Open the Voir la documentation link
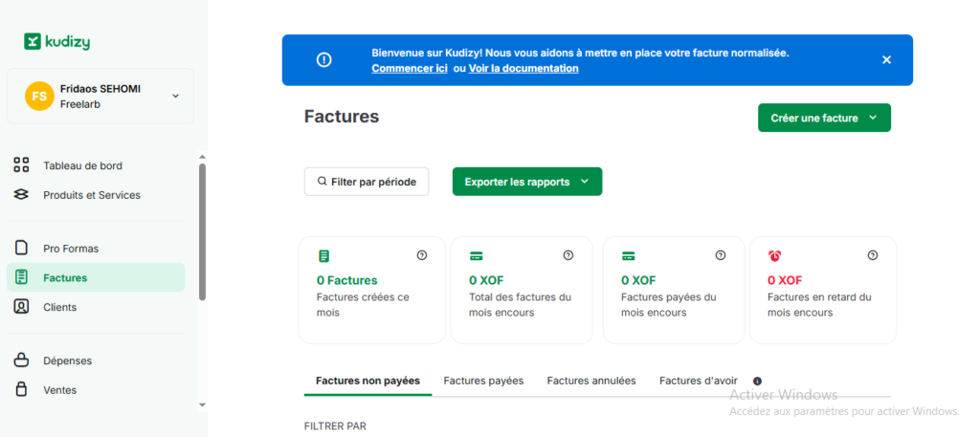The height and width of the screenshot is (437, 980). click(523, 69)
